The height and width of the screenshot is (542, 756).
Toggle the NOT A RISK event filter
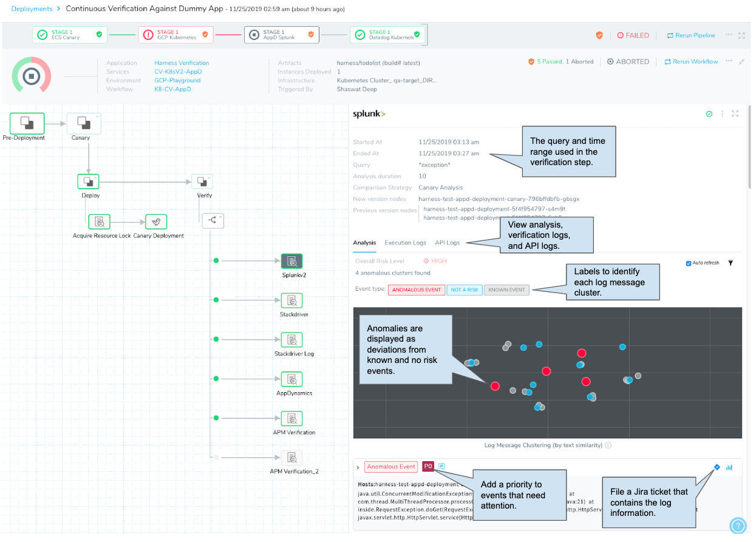[x=464, y=290]
